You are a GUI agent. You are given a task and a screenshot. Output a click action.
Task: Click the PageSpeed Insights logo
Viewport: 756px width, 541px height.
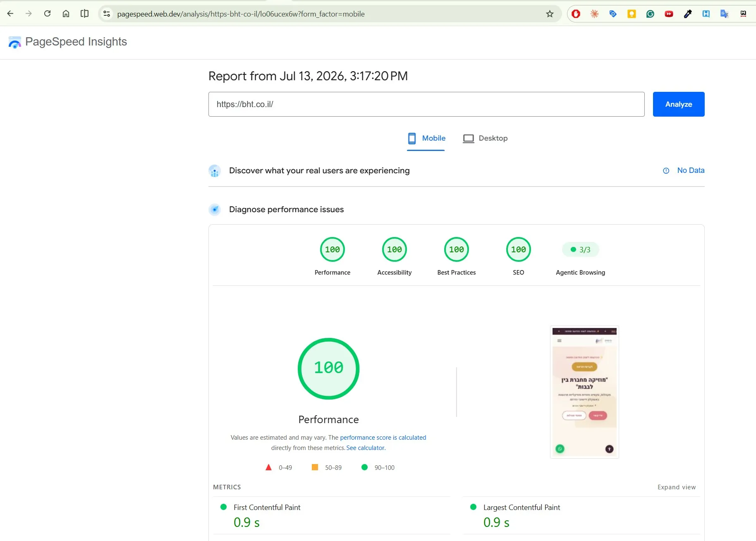[15, 42]
